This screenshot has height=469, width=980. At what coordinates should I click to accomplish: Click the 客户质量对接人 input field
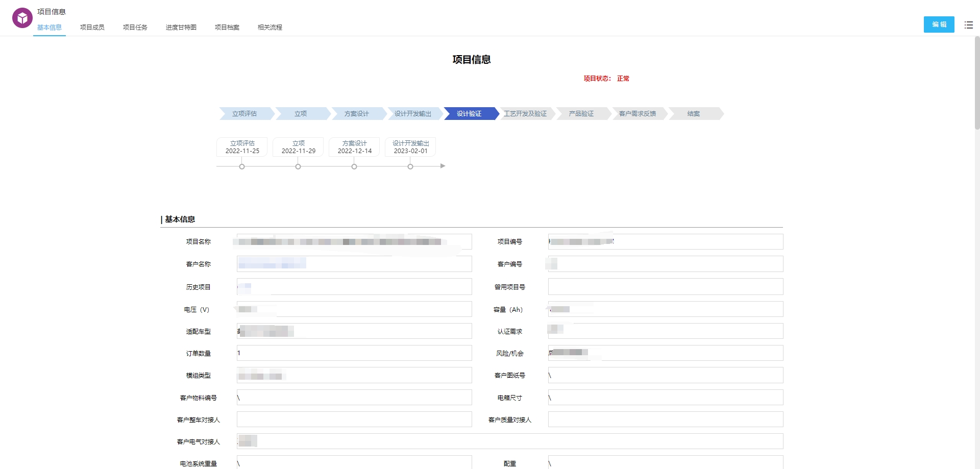click(666, 419)
